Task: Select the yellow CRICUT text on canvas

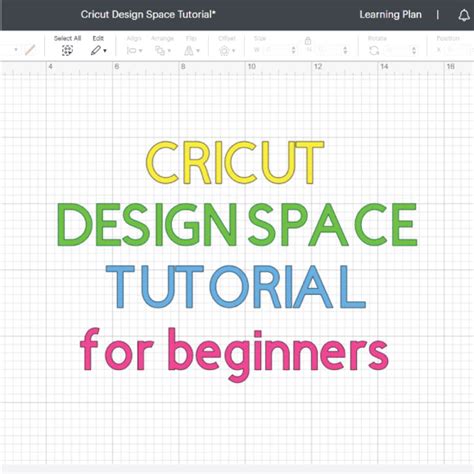Action: click(x=235, y=163)
